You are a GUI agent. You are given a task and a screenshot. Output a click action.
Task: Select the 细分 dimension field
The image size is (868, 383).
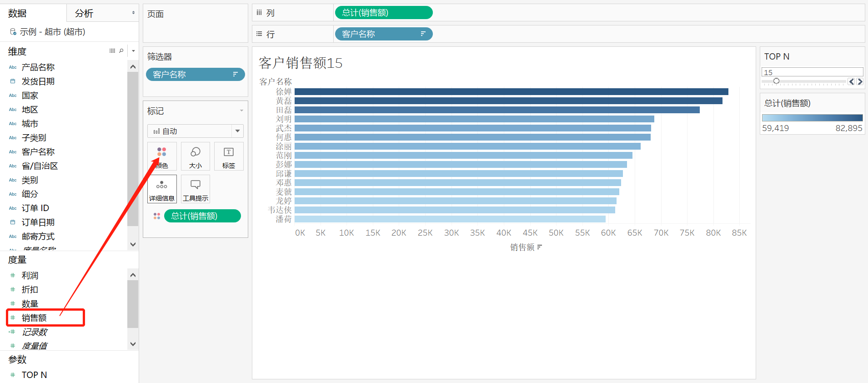pos(30,194)
